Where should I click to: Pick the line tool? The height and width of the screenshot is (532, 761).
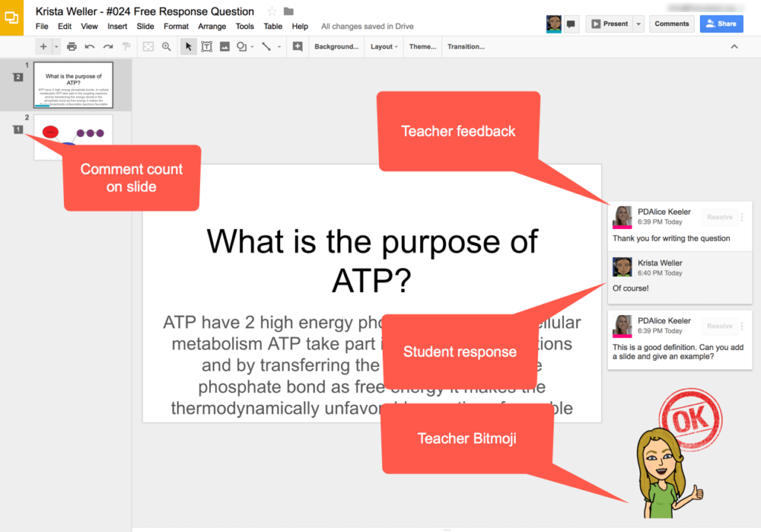point(266,46)
